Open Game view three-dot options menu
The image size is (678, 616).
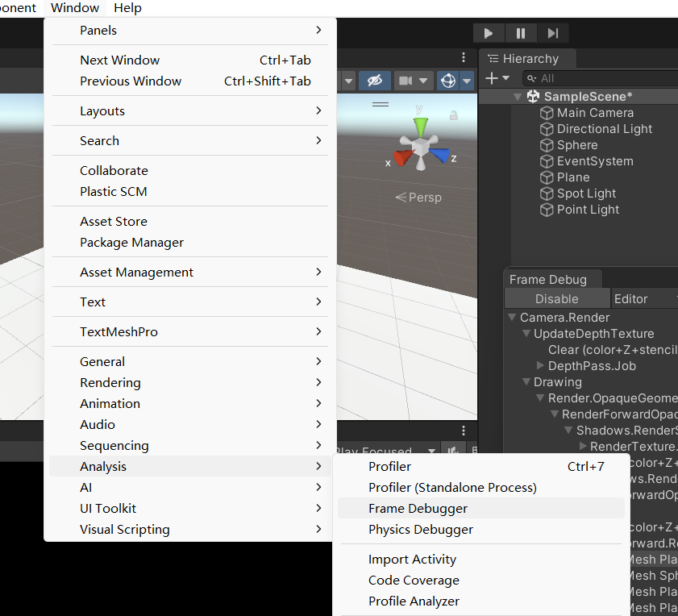pos(464,431)
